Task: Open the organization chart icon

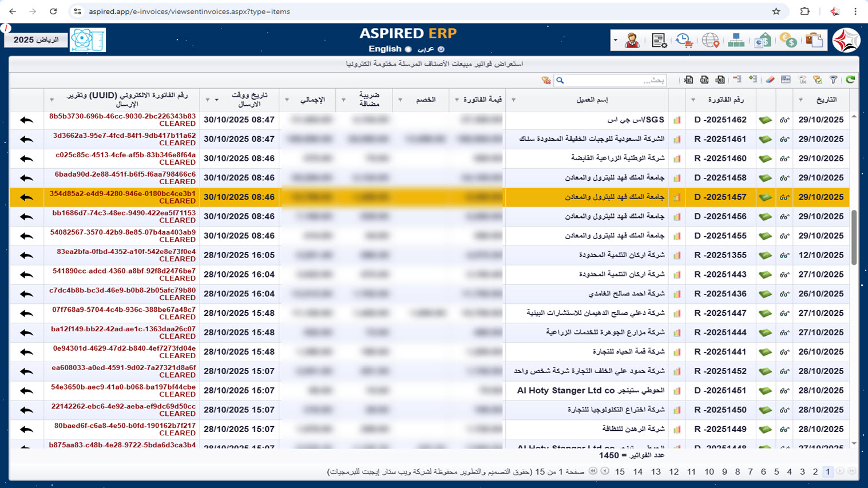Action: 736,41
